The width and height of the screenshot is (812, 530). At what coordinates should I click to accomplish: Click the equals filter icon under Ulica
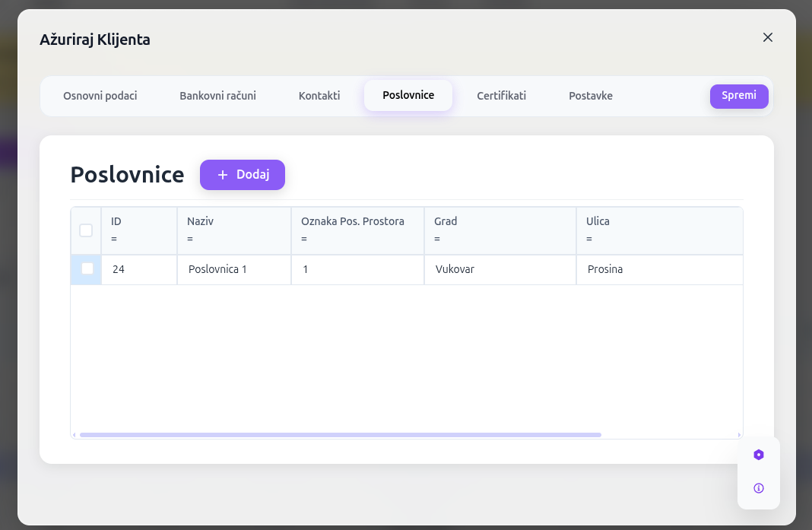click(x=589, y=239)
